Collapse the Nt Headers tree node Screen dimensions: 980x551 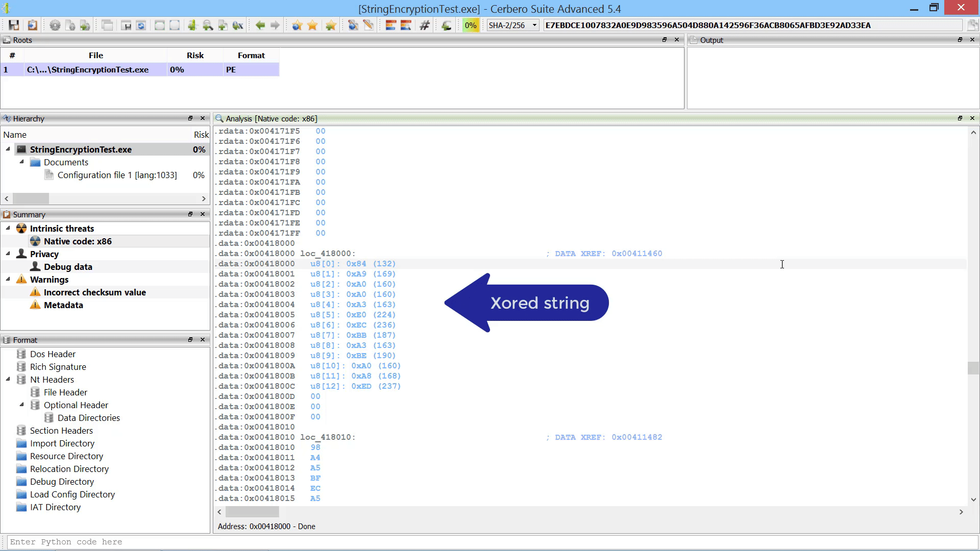pos(8,379)
